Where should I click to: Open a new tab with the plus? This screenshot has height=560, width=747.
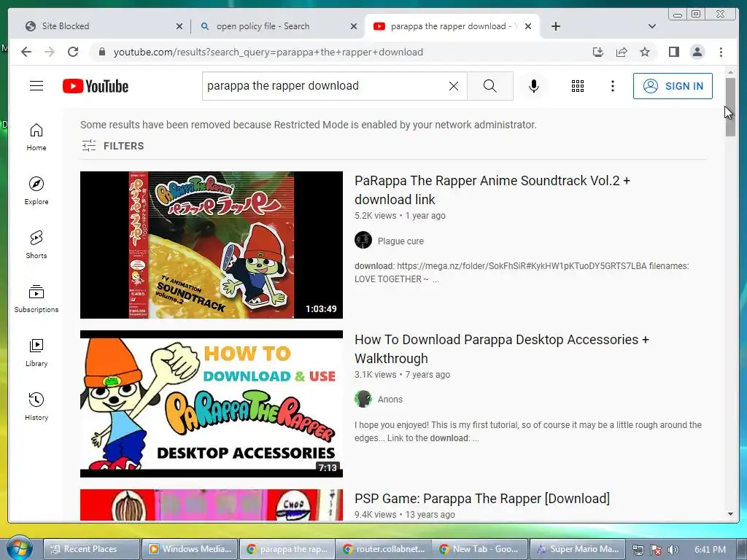coord(555,26)
